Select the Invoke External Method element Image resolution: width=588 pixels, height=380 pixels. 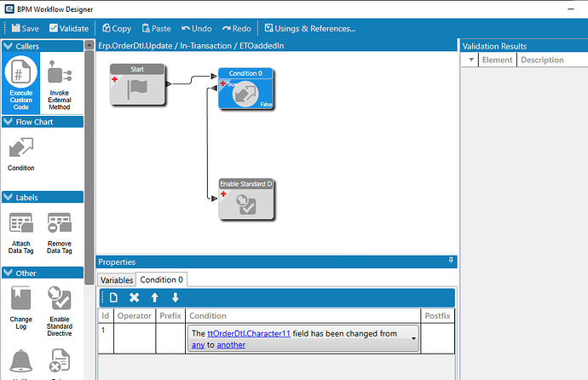pos(60,85)
